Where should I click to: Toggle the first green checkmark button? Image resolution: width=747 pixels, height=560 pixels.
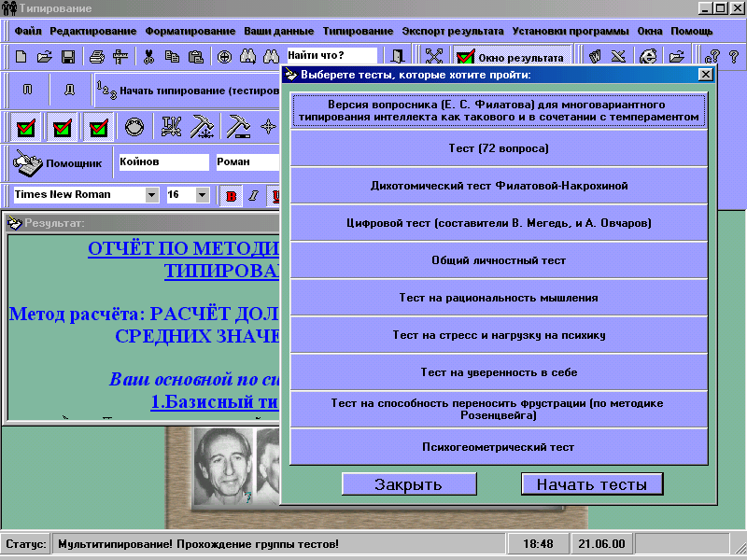click(26, 127)
